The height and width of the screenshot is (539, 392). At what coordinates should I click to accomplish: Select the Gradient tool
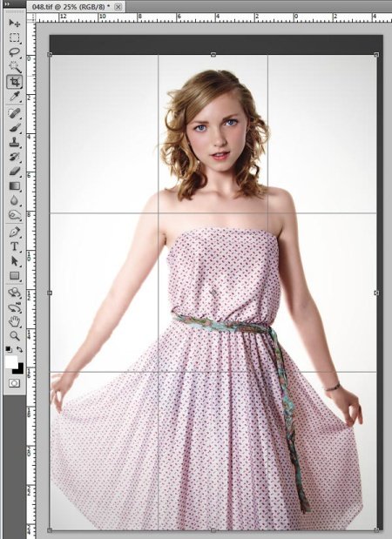coord(15,186)
